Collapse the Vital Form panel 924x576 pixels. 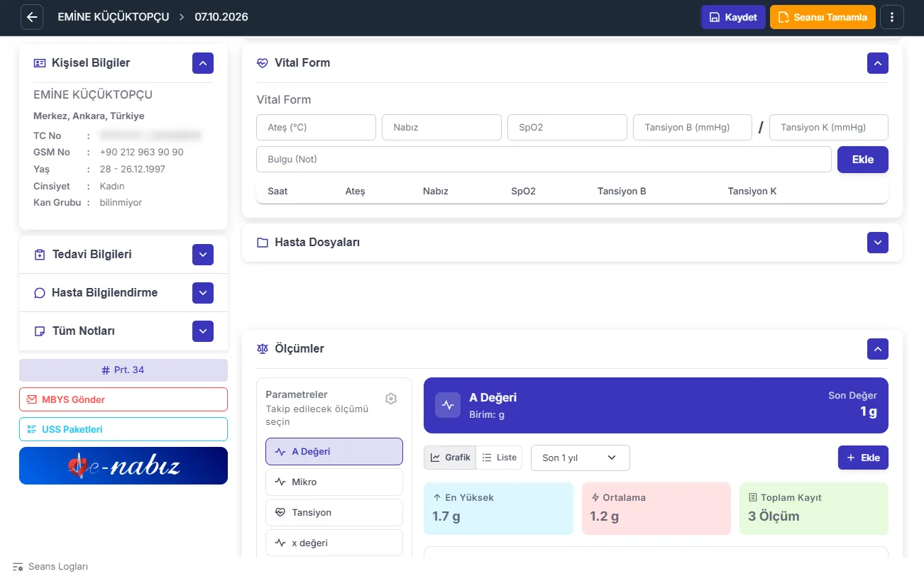878,63
